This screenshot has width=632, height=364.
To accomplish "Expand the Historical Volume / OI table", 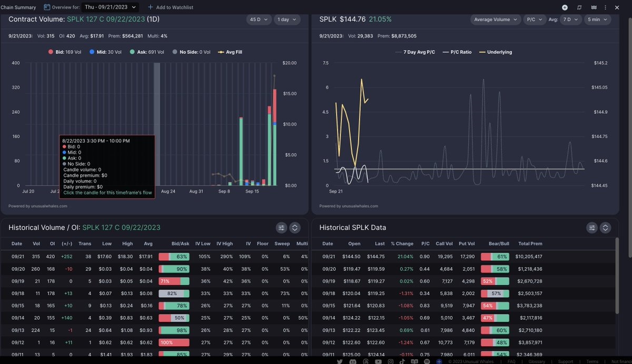I will [x=295, y=228].
